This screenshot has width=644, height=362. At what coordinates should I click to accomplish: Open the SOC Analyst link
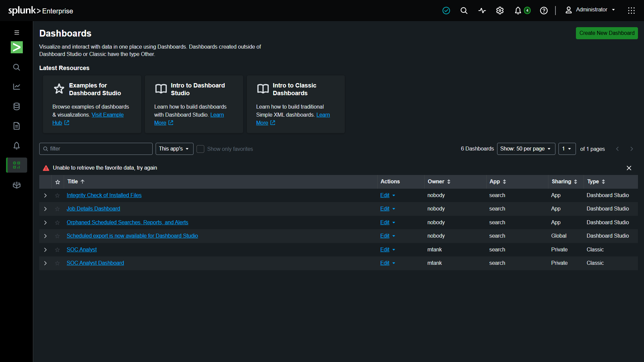click(x=82, y=250)
